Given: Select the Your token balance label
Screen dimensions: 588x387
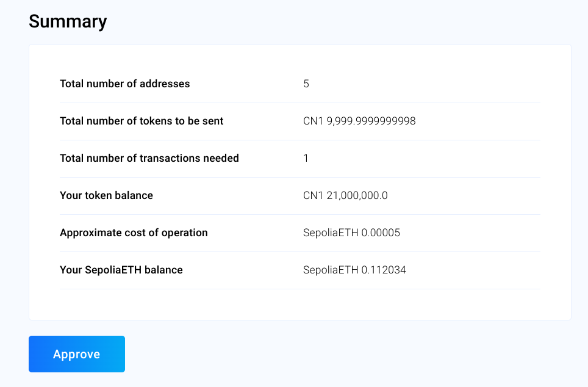Looking at the screenshot, I should click(106, 195).
